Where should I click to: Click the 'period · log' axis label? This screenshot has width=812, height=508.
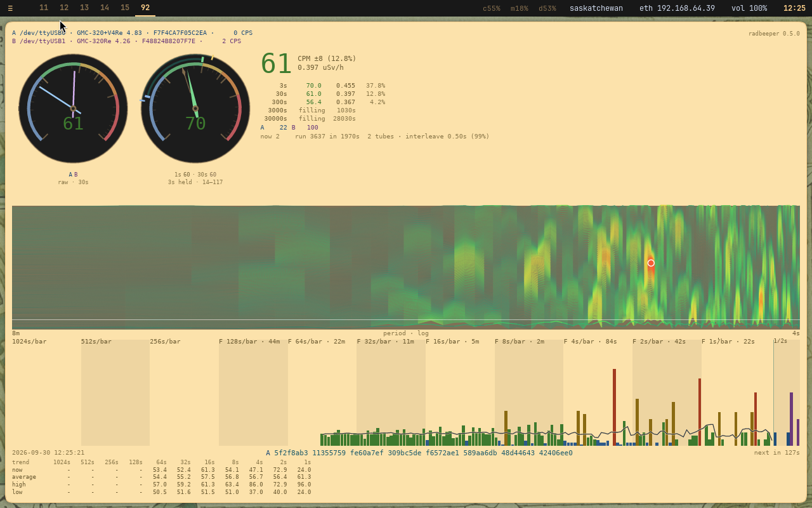[x=406, y=333]
